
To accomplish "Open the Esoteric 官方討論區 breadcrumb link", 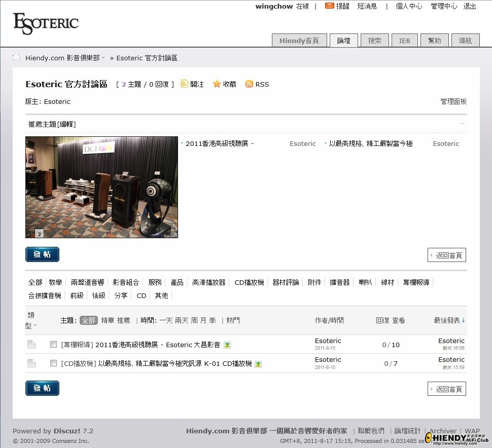I will [x=147, y=58].
